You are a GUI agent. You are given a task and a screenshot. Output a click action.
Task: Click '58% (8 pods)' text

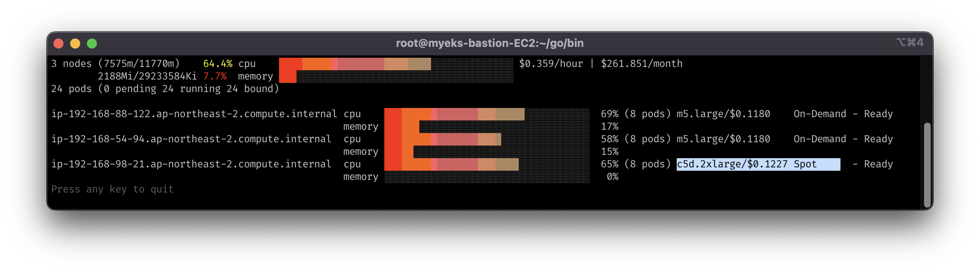pyautogui.click(x=635, y=139)
